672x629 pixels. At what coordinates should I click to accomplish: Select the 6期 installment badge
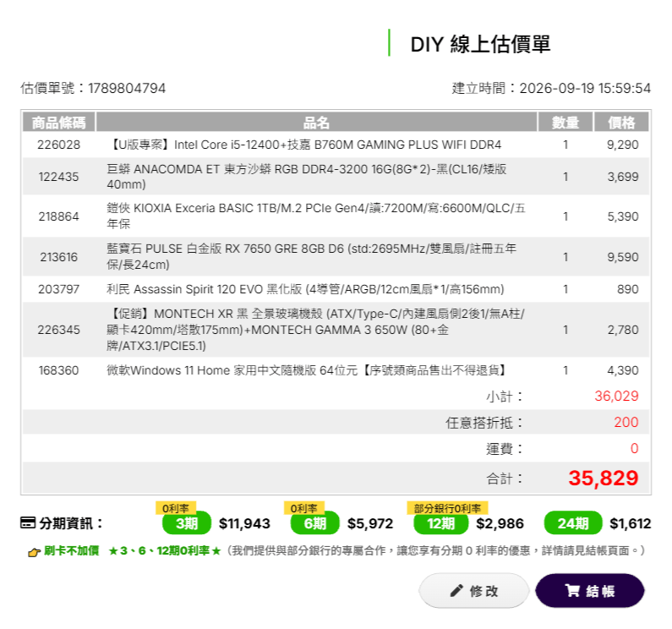(315, 523)
